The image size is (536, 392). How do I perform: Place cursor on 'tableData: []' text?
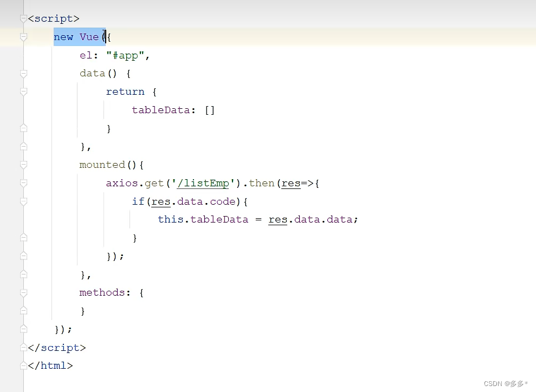[173, 110]
